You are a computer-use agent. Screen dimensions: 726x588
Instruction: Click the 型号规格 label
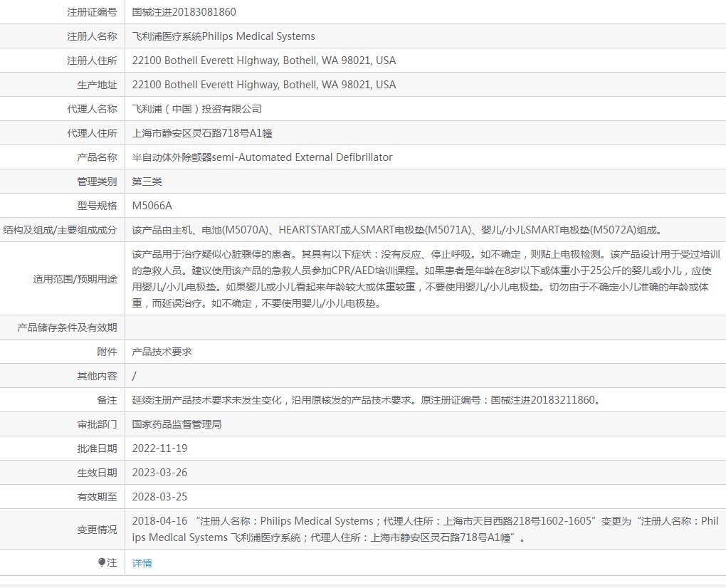98,206
